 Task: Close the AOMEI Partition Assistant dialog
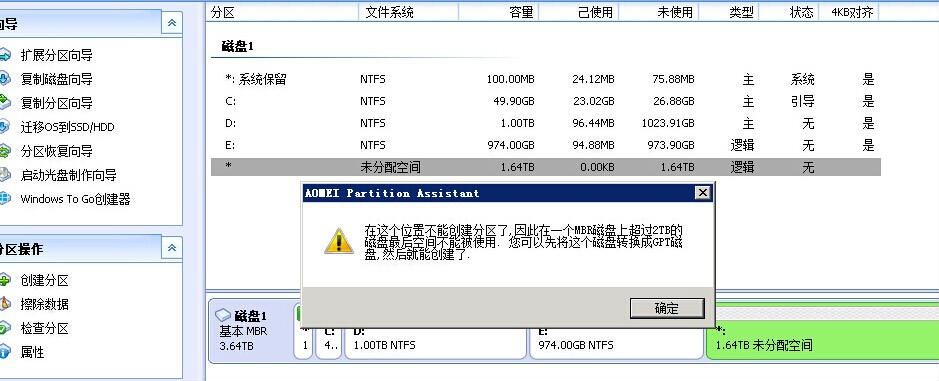coord(702,193)
